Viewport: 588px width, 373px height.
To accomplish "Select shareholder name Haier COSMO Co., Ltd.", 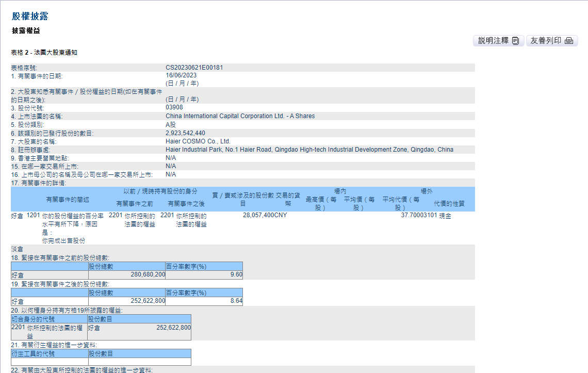I will 198,141.
